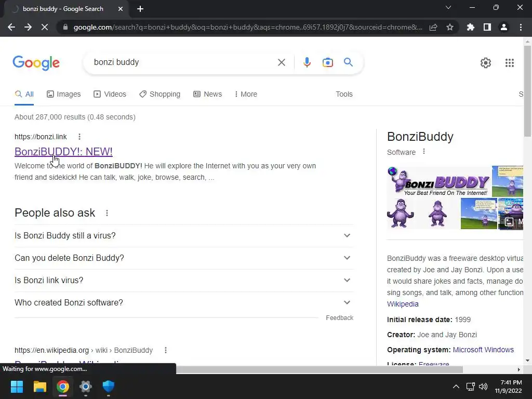Expand "Who created Bonzi software?"
The width and height of the screenshot is (532, 399).
click(184, 303)
